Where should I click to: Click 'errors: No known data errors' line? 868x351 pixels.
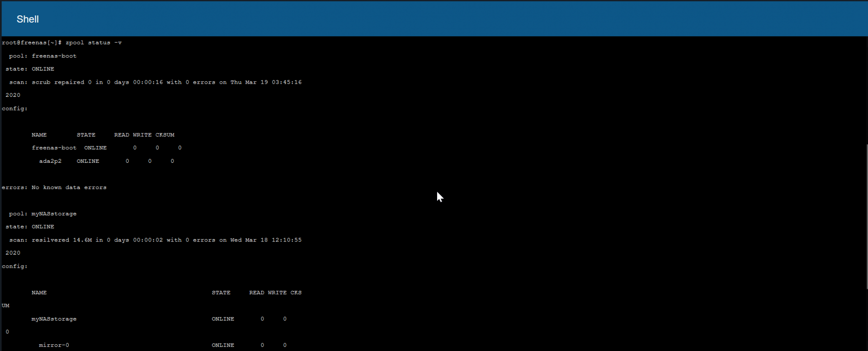(54, 187)
